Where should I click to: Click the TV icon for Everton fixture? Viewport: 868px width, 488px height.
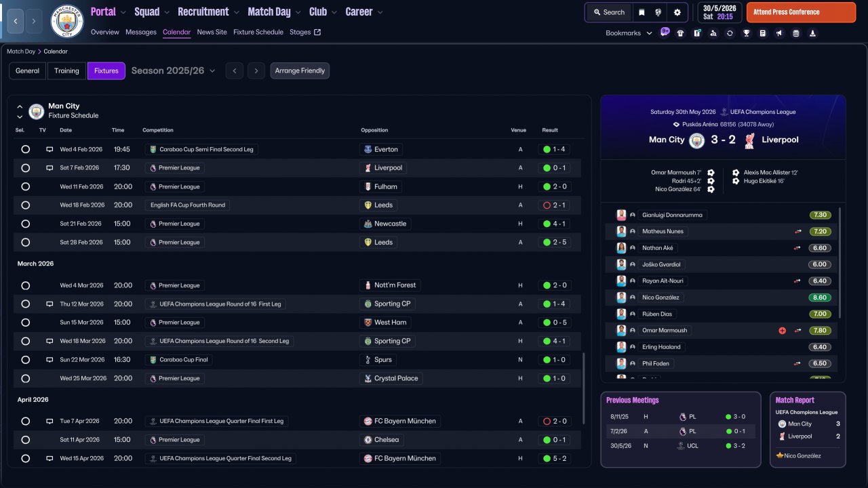pyautogui.click(x=50, y=149)
